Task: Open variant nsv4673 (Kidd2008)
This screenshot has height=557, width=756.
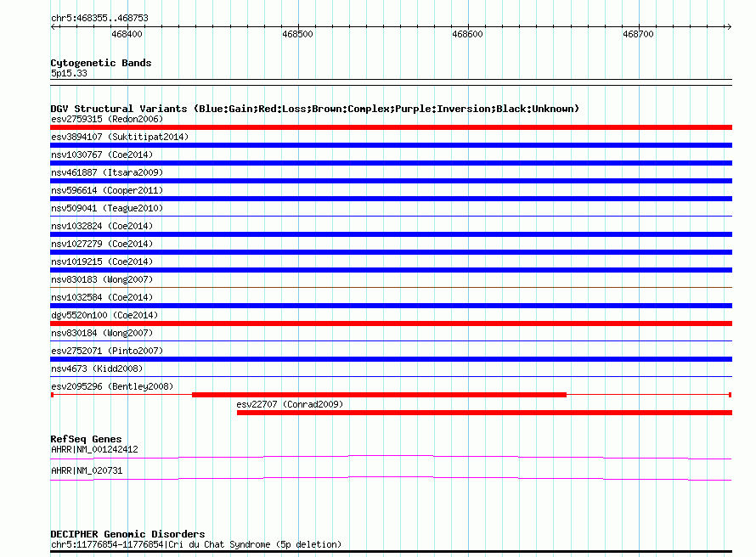Action: pos(97,369)
